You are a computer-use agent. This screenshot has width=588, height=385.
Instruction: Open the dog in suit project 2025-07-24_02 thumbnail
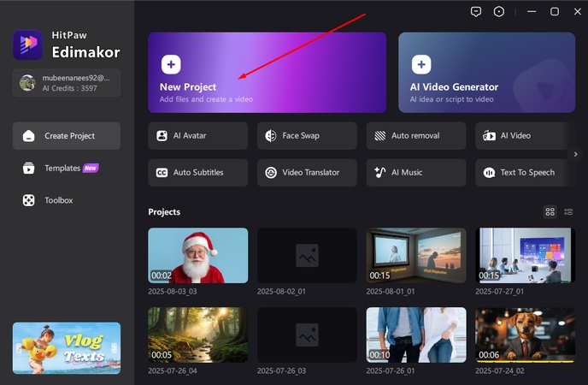click(x=525, y=335)
